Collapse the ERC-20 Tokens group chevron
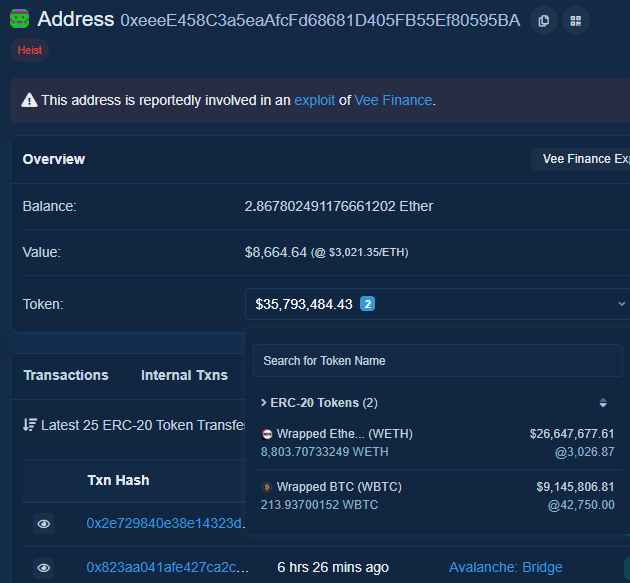 (x=263, y=403)
